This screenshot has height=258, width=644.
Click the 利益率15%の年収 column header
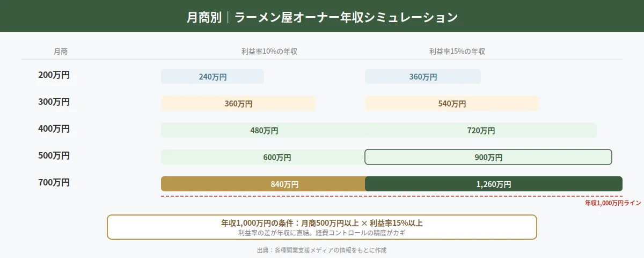(x=457, y=52)
